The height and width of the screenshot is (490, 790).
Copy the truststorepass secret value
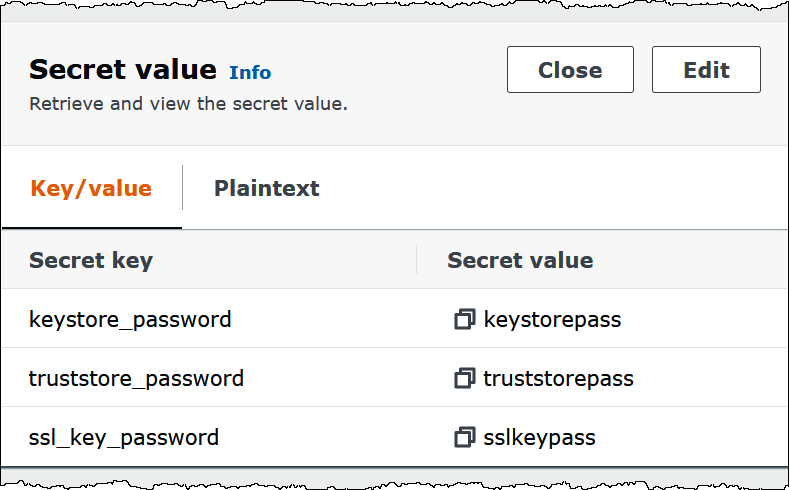point(463,379)
